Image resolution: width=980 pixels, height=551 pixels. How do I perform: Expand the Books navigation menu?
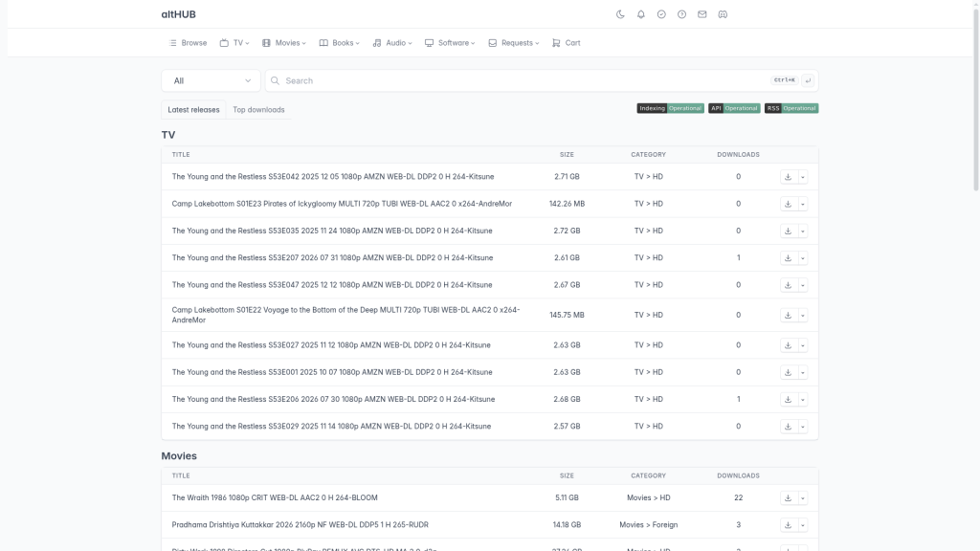[340, 43]
